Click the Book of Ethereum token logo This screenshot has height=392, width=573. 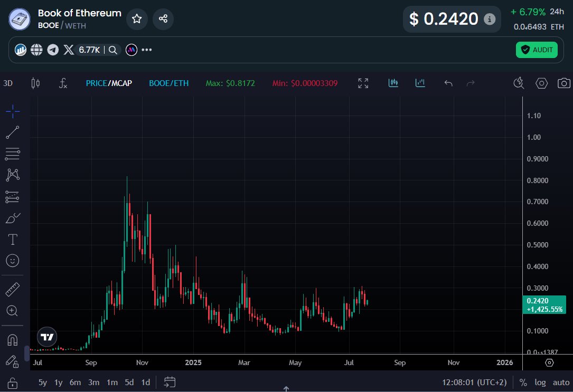click(20, 19)
